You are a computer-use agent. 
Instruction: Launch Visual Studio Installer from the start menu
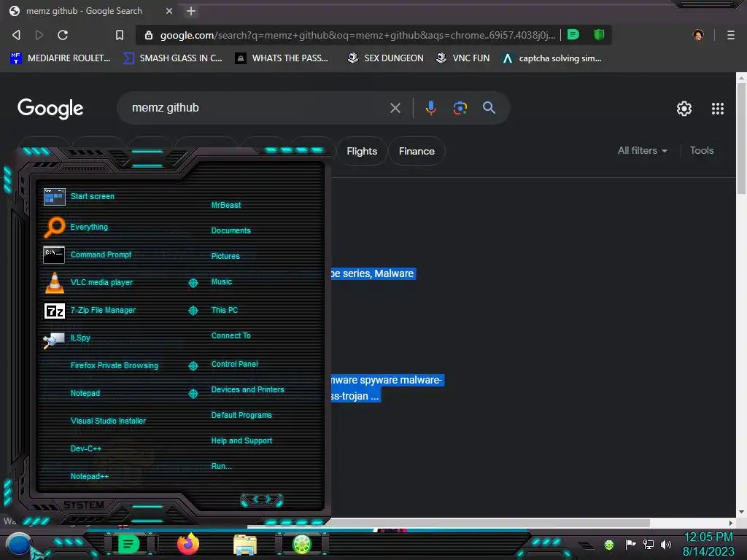tap(108, 421)
